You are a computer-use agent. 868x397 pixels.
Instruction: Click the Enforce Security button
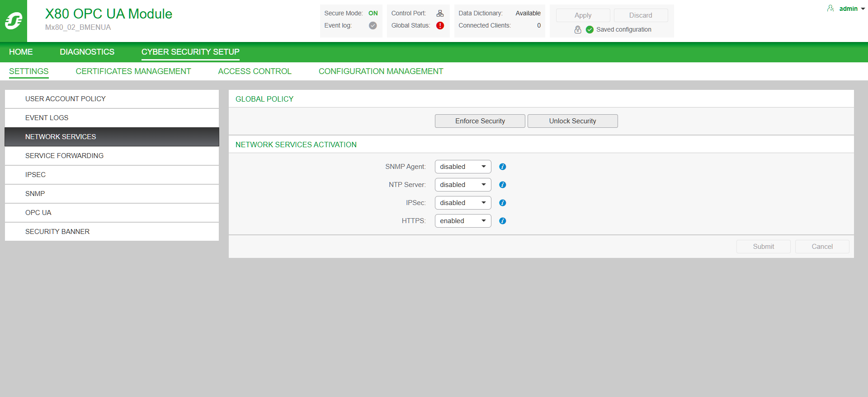click(x=480, y=121)
